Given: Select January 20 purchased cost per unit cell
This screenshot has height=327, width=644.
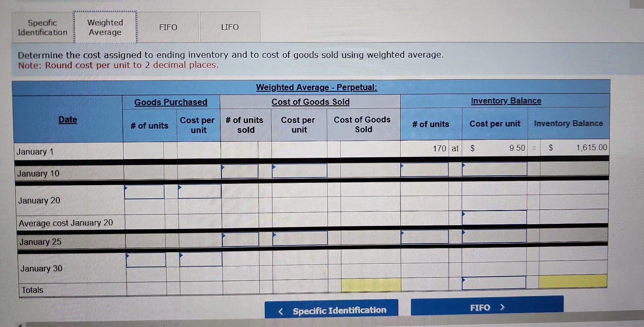Looking at the screenshot, I should (x=200, y=191).
